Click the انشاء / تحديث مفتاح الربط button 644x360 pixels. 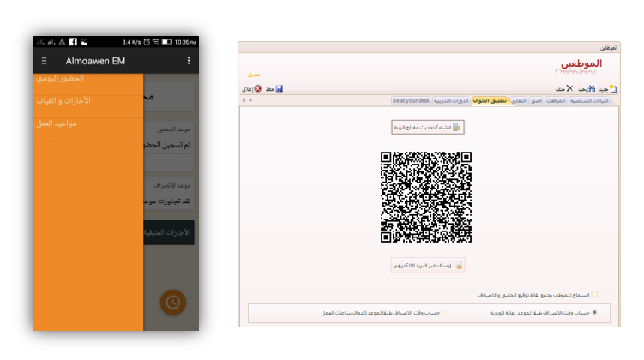[428, 127]
